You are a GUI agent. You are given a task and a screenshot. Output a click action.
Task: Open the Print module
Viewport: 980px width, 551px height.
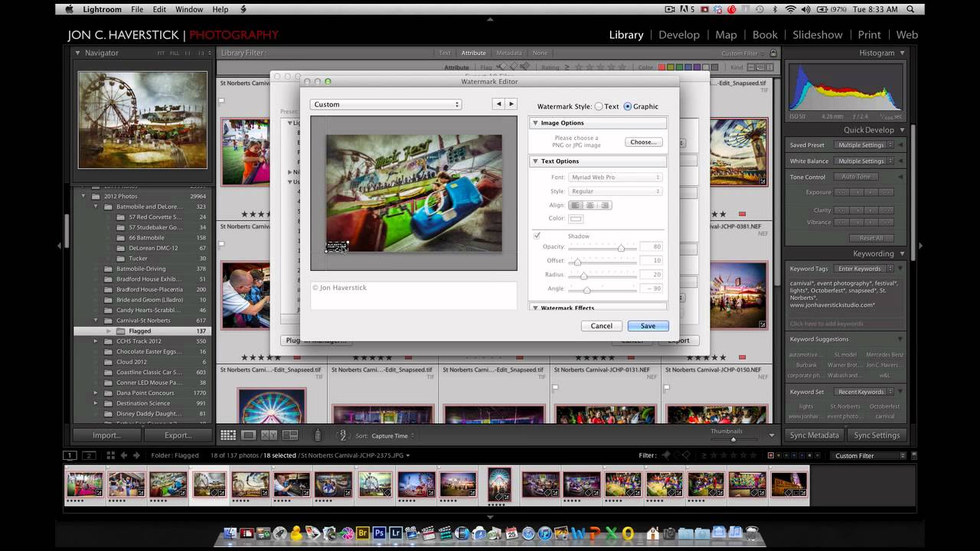tap(869, 34)
